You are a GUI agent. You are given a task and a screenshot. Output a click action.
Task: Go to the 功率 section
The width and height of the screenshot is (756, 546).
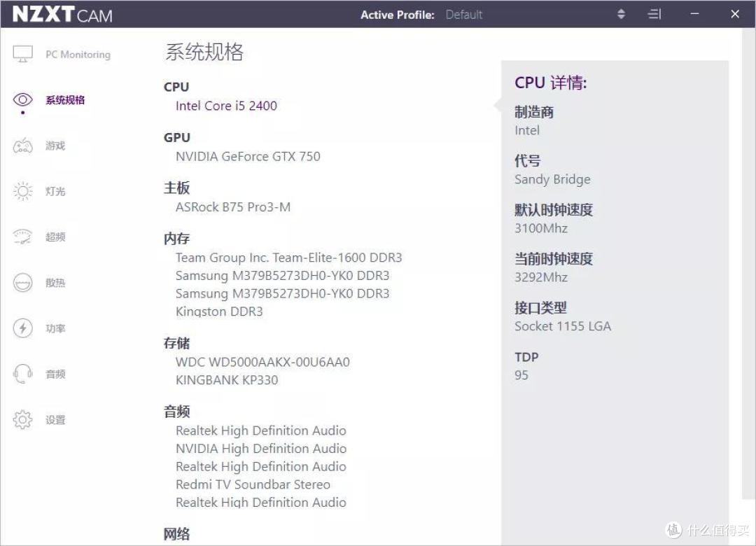point(55,328)
